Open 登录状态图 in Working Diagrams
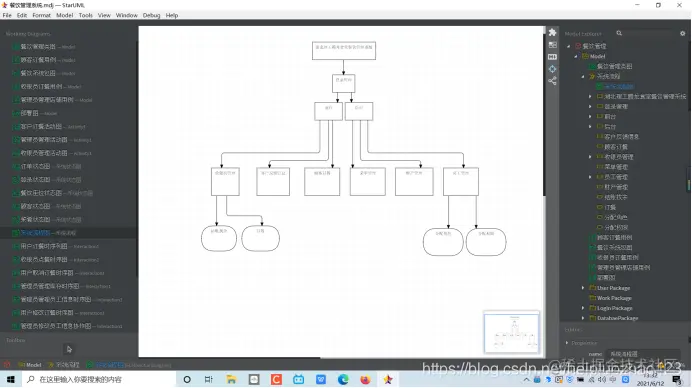692x388 pixels. 35,180
